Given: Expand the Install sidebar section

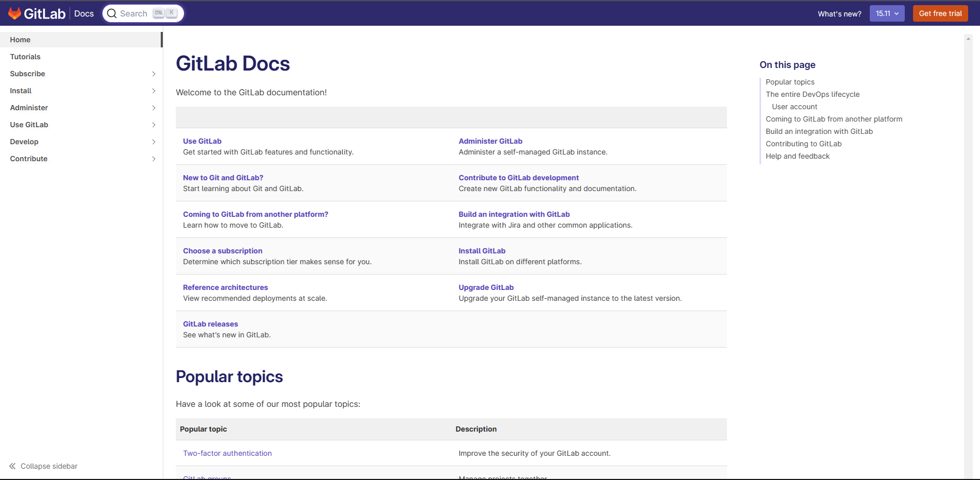Looking at the screenshot, I should coord(154,91).
